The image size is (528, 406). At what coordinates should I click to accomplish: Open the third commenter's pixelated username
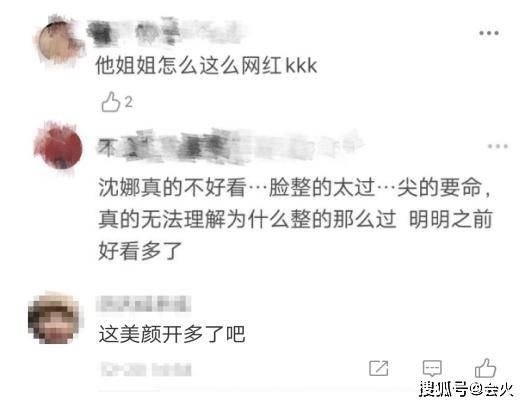coord(144,304)
